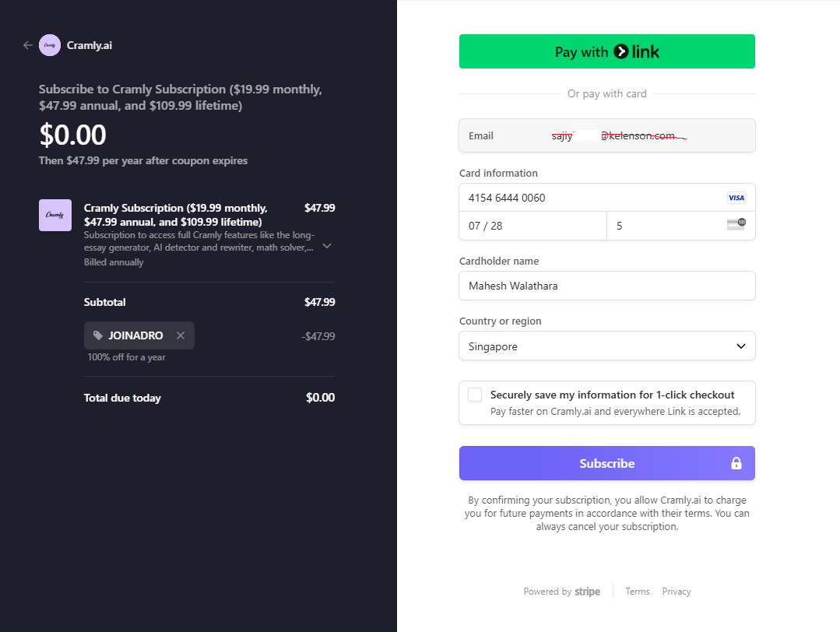840x632 pixels.
Task: Remove the JOINADRO coupon code
Action: click(181, 335)
